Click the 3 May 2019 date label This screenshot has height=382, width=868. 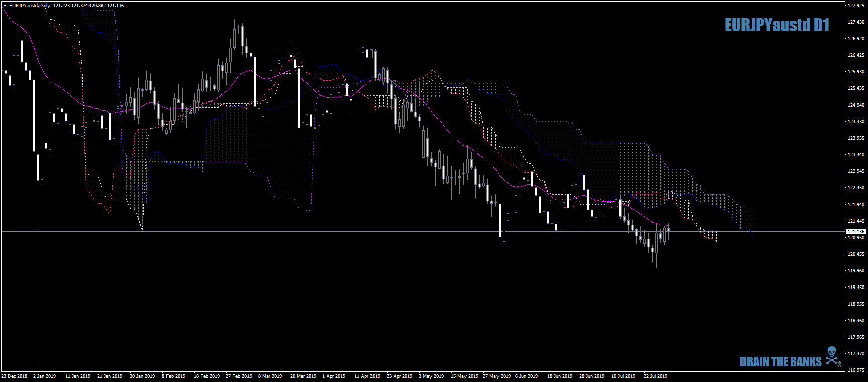click(431, 376)
